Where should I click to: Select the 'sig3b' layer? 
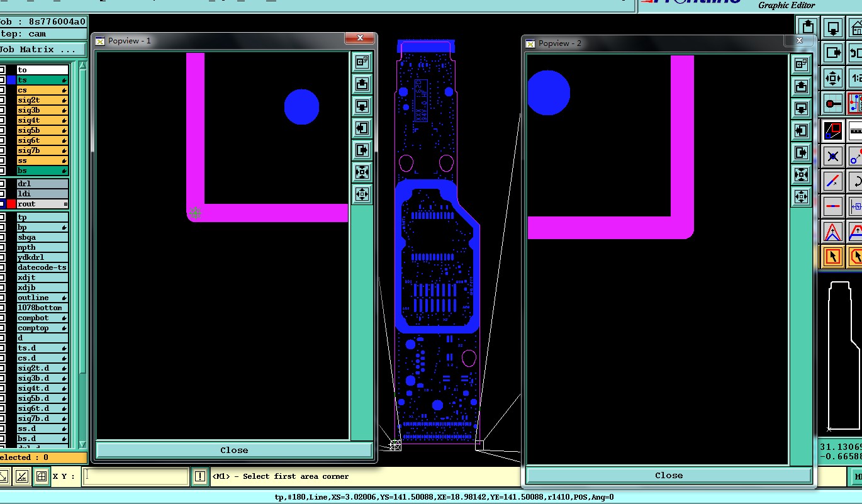[x=42, y=110]
